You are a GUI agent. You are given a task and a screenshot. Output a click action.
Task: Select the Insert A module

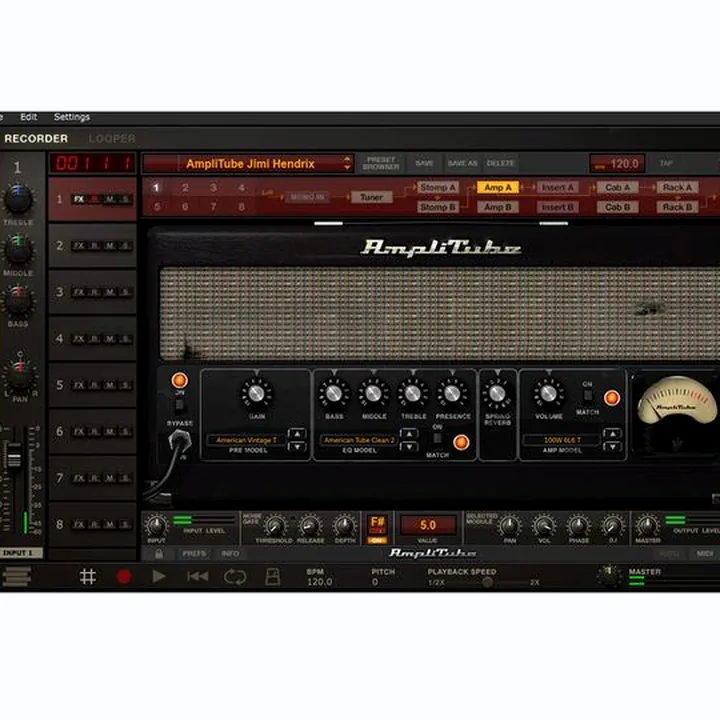[x=557, y=187]
